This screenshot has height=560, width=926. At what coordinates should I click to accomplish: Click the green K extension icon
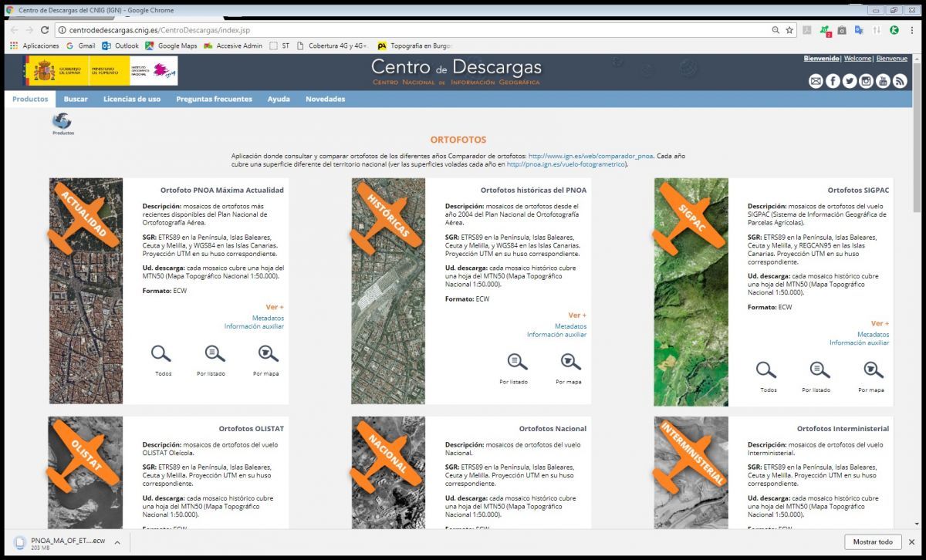894,30
